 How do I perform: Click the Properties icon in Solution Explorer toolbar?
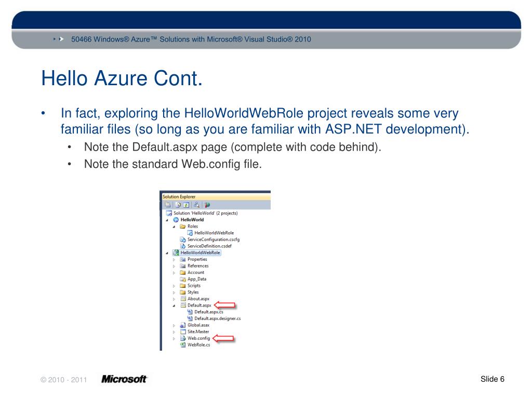point(168,205)
